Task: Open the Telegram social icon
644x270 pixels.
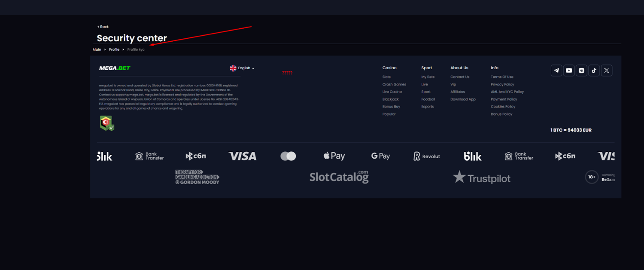Action: click(x=556, y=71)
